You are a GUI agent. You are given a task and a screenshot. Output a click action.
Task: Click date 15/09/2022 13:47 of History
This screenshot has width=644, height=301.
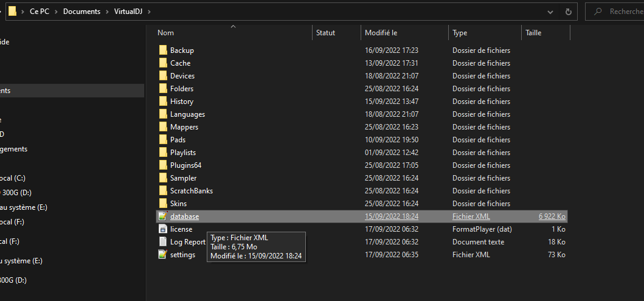tap(392, 102)
